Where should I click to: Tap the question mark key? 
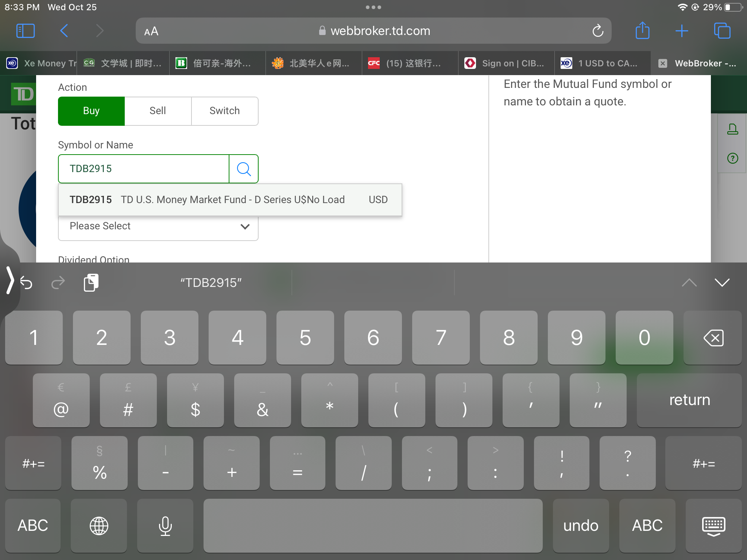pos(627,463)
